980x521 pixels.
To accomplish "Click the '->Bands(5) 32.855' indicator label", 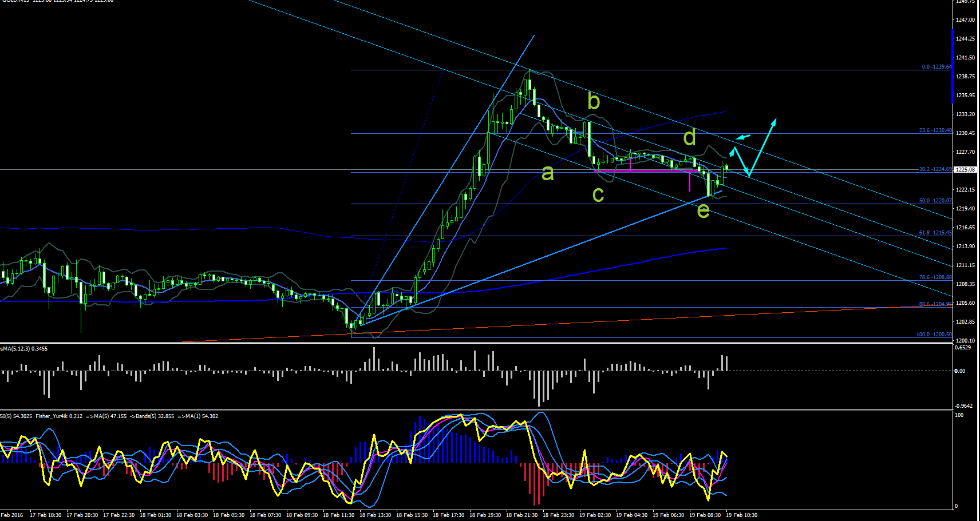I will point(152,416).
